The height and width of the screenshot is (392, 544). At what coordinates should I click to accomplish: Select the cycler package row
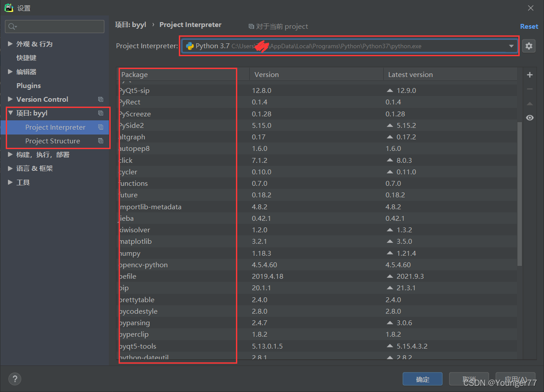(x=317, y=172)
